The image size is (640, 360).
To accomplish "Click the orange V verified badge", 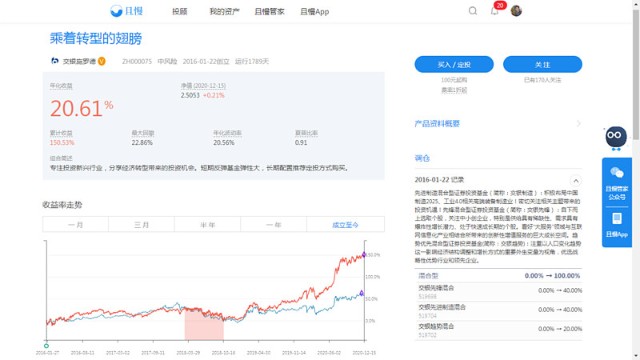I will pyautogui.click(x=102, y=61).
